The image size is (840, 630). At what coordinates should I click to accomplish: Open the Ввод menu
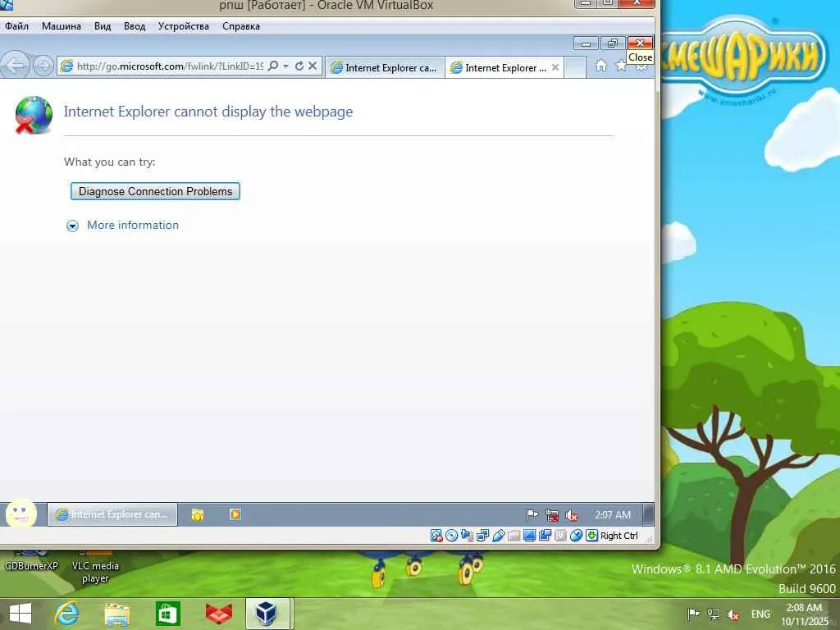point(135,26)
